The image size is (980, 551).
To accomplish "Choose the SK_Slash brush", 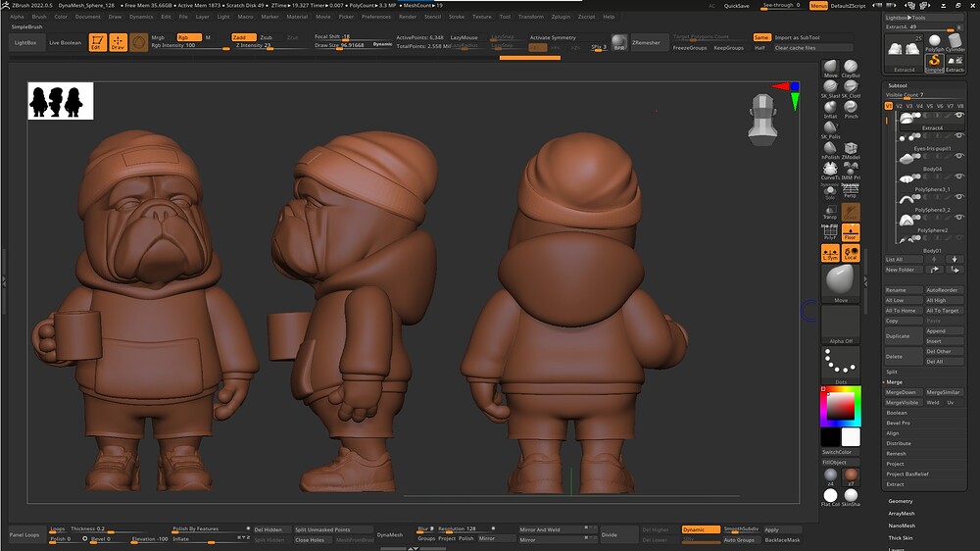I will (x=830, y=88).
